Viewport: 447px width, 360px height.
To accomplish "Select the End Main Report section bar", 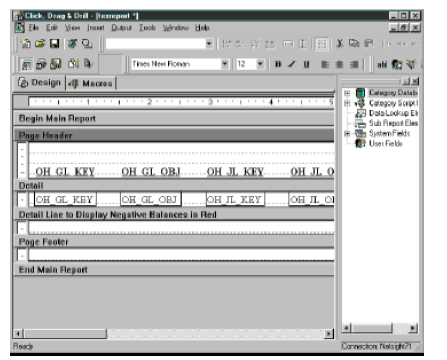I will (x=174, y=270).
